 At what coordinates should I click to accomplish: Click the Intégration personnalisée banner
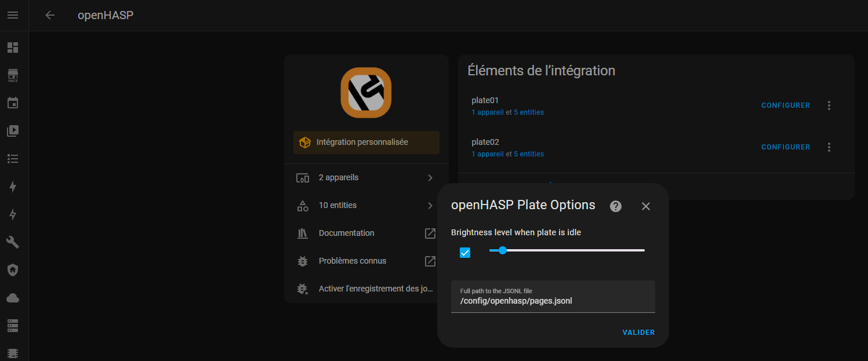tap(366, 143)
